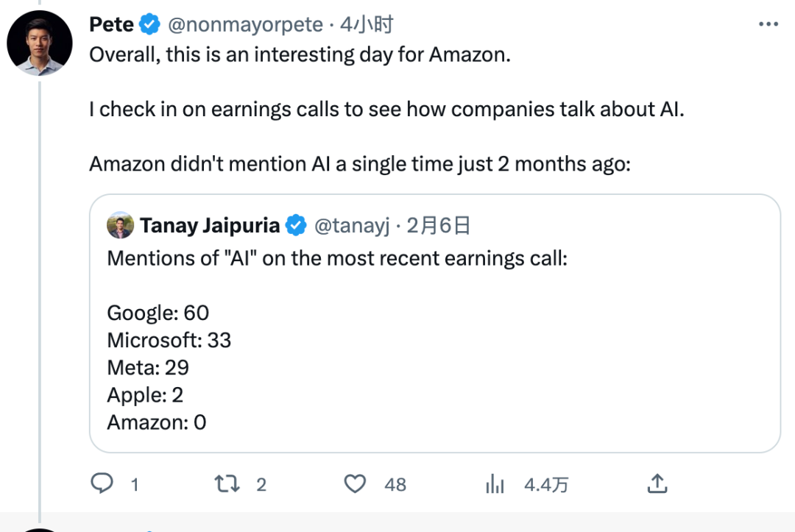The image size is (795, 532).
Task: Click the 2月6日 quoted tweet date
Action: pos(438,226)
